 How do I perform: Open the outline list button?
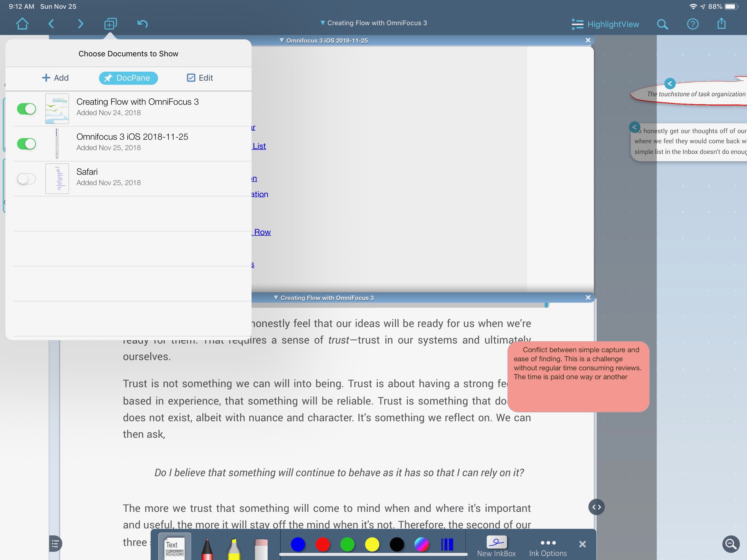pyautogui.click(x=56, y=544)
